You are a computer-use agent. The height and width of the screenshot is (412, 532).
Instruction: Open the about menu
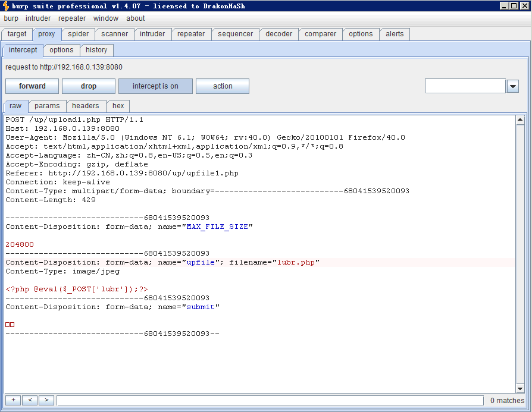coord(135,18)
